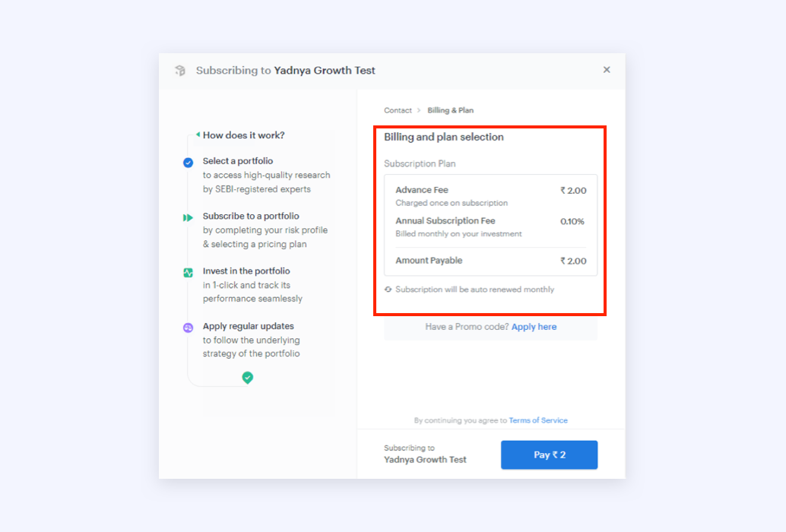Click the Amount Payable ₹ 2.00 value

(573, 261)
